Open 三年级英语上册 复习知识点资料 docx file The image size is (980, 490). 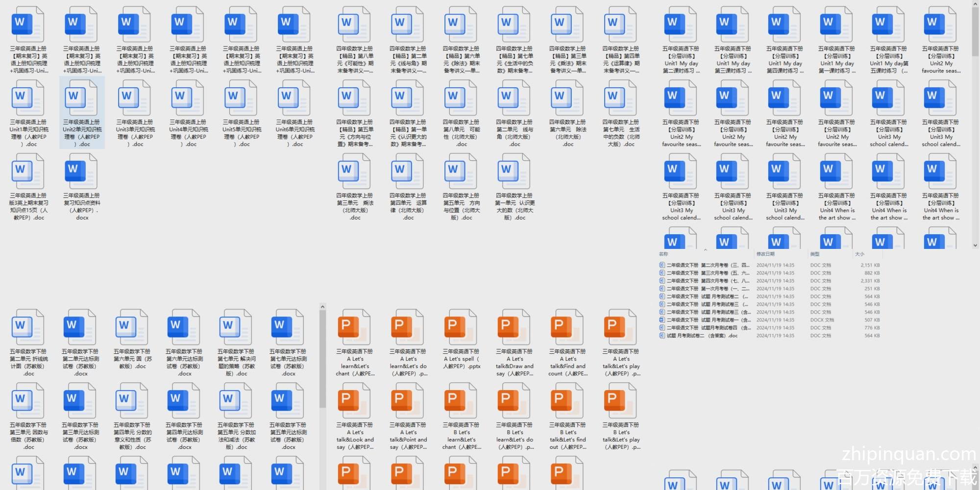pyautogui.click(x=81, y=187)
